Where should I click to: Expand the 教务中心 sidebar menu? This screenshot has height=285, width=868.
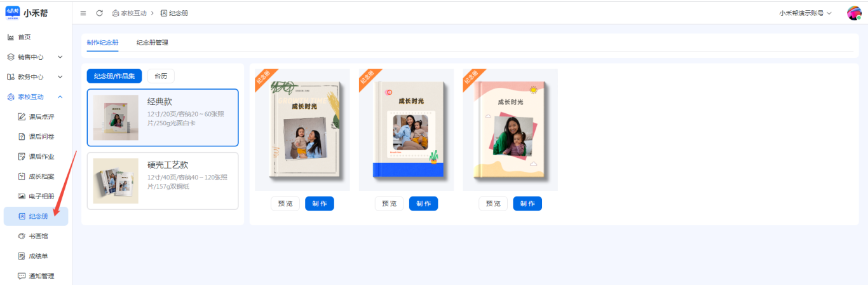pos(36,77)
